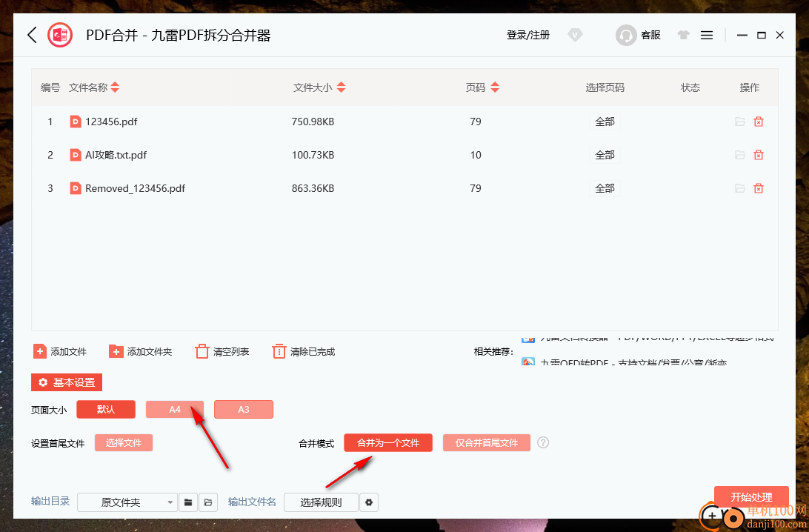Click 客服 label in title bar
The width and height of the screenshot is (809, 532).
650,35
